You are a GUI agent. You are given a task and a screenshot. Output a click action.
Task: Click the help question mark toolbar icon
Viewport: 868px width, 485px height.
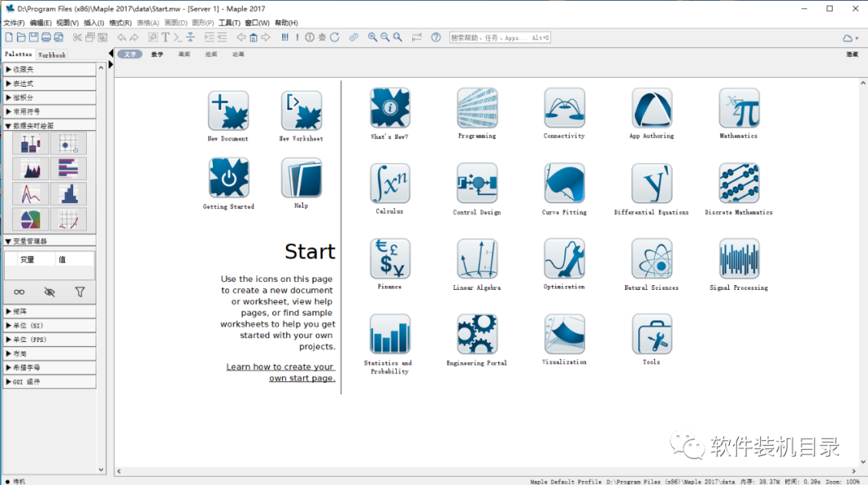436,38
